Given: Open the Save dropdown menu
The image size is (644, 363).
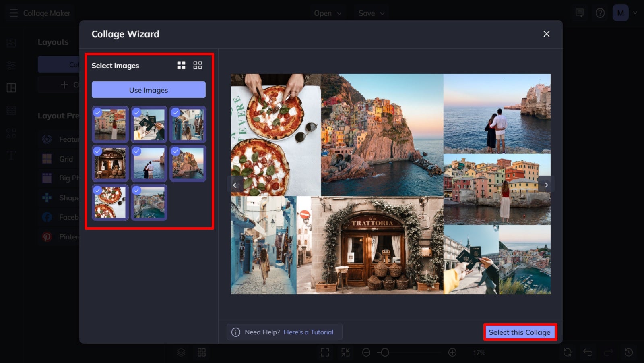Looking at the screenshot, I should point(371,12).
